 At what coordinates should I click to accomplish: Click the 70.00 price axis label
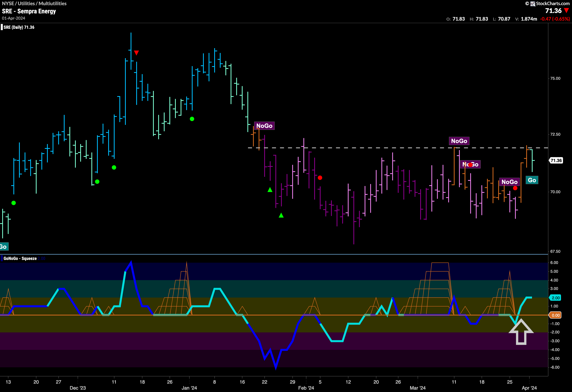point(555,192)
